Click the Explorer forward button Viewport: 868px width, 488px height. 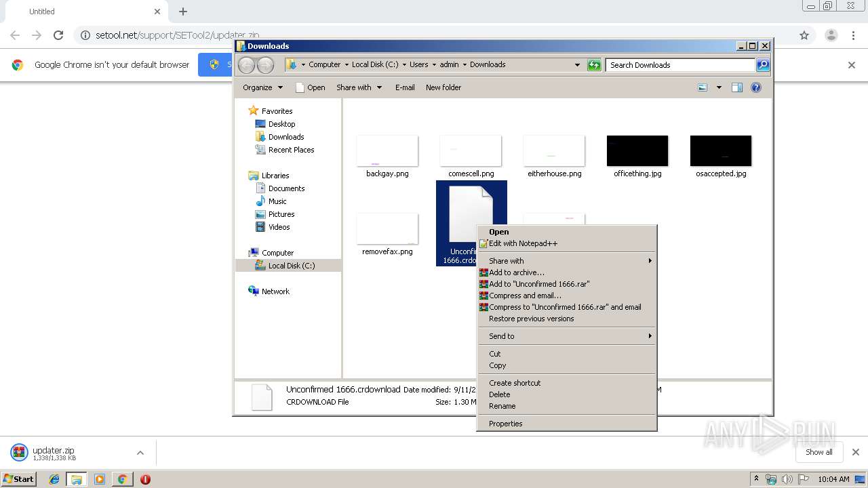click(x=265, y=65)
